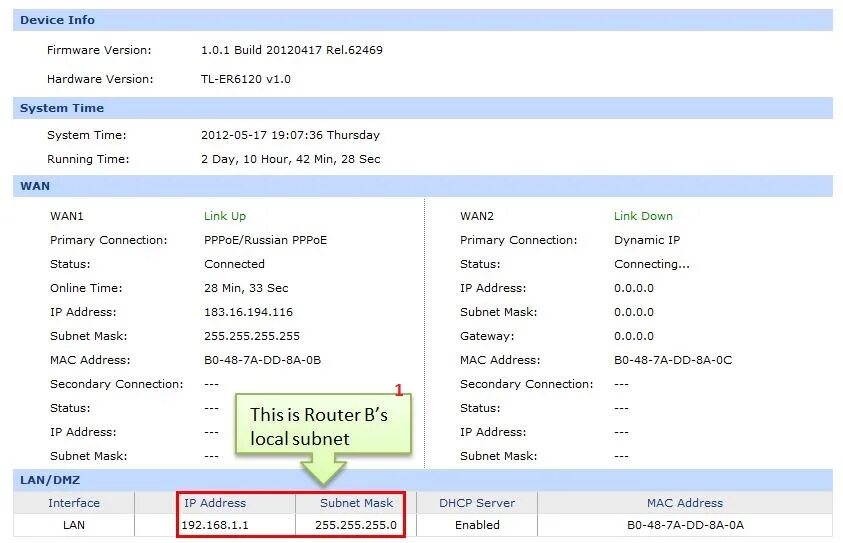Click WAN1 status value Connected

click(x=234, y=264)
